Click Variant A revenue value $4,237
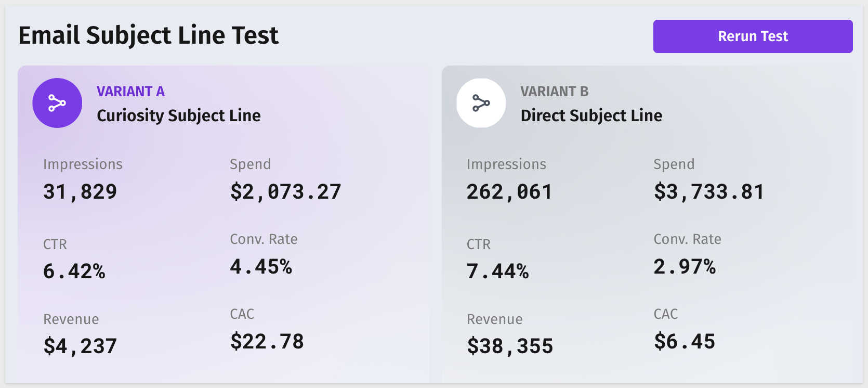 point(80,346)
